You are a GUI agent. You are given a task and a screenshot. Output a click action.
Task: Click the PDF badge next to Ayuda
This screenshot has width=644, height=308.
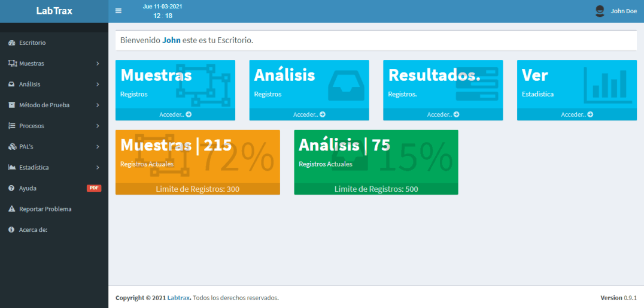pos(94,188)
